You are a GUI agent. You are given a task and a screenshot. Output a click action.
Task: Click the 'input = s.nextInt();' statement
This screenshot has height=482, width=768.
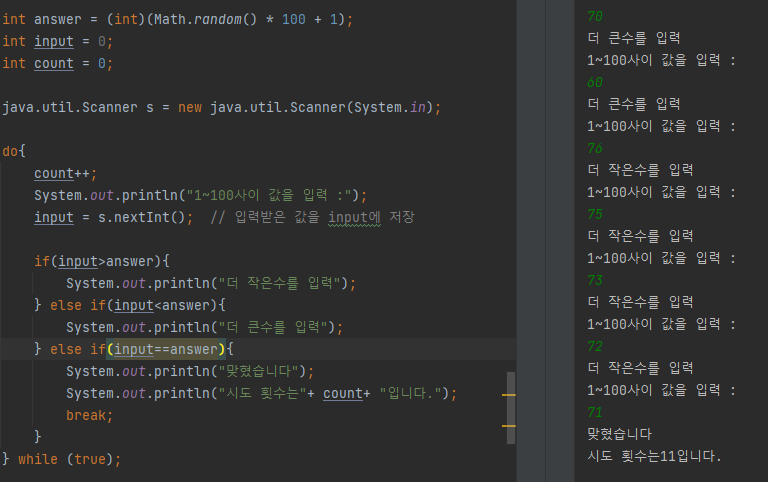(x=114, y=217)
